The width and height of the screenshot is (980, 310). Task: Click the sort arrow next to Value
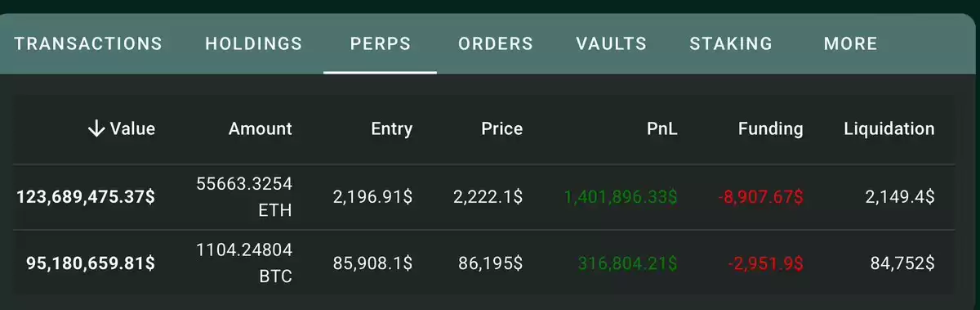[96, 128]
